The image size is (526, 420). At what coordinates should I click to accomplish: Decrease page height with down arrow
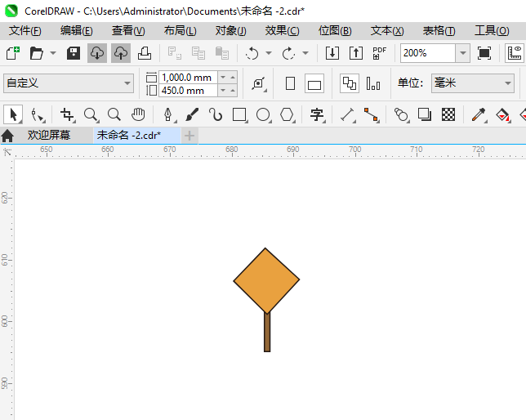[223, 91]
